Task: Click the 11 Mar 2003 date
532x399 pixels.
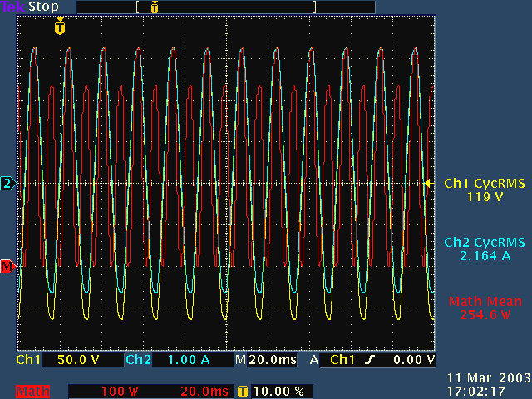Action: [x=489, y=378]
